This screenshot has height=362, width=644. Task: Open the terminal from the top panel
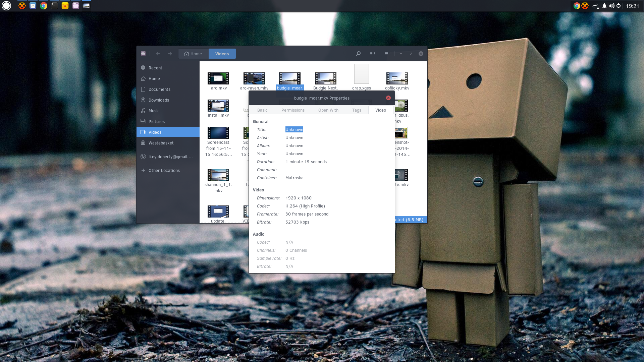coord(54,6)
